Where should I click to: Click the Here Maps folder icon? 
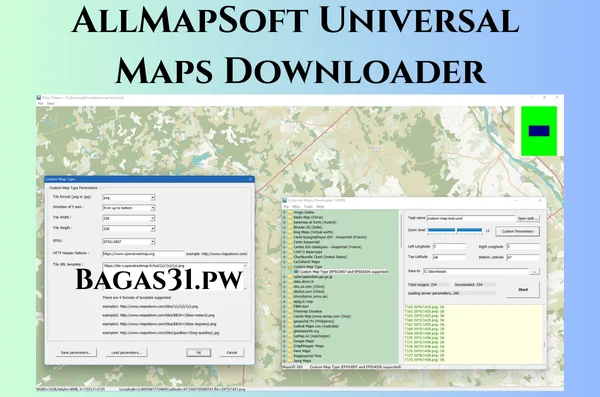(290, 351)
